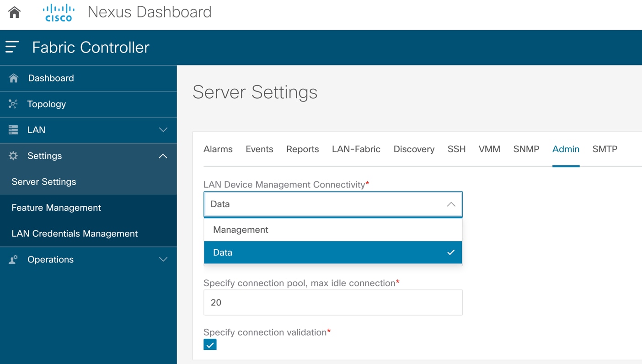Click the Topology network icon
Viewport: 642px width, 364px height.
[13, 104]
